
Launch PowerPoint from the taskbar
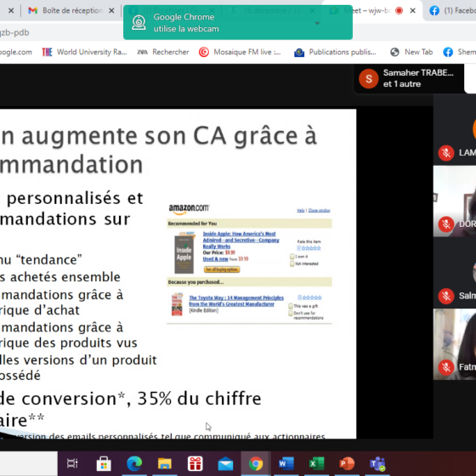(x=347, y=463)
